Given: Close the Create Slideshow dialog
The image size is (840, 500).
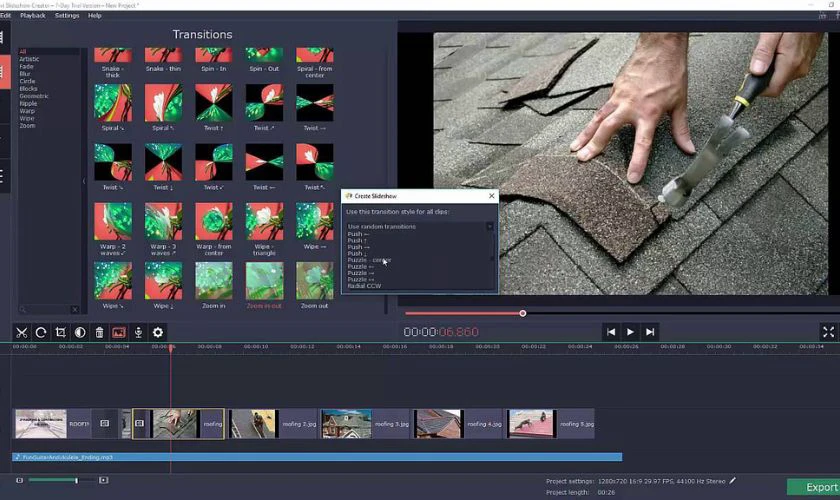Looking at the screenshot, I should click(491, 196).
